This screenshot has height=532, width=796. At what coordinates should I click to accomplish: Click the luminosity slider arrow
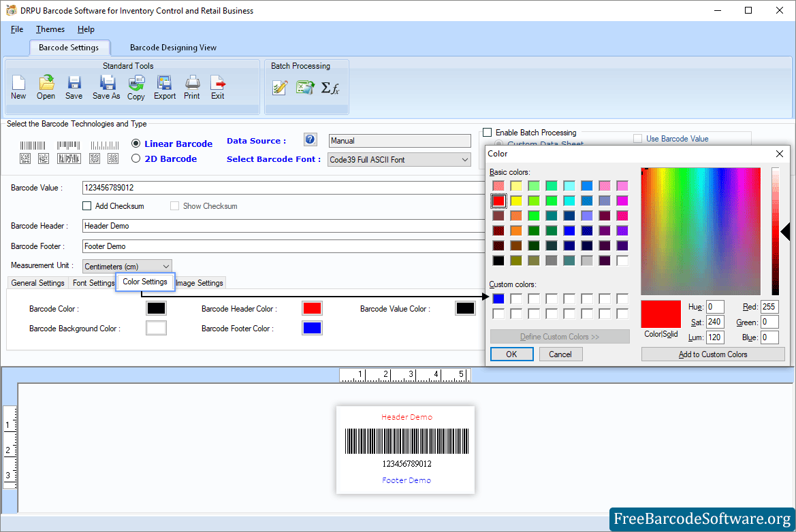(x=785, y=232)
